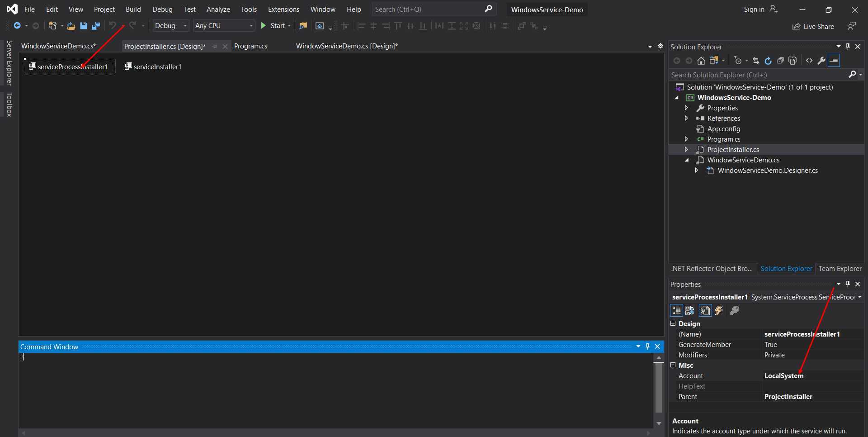The image size is (868, 437).
Task: Open the Server Explorer side panel
Action: [9, 62]
